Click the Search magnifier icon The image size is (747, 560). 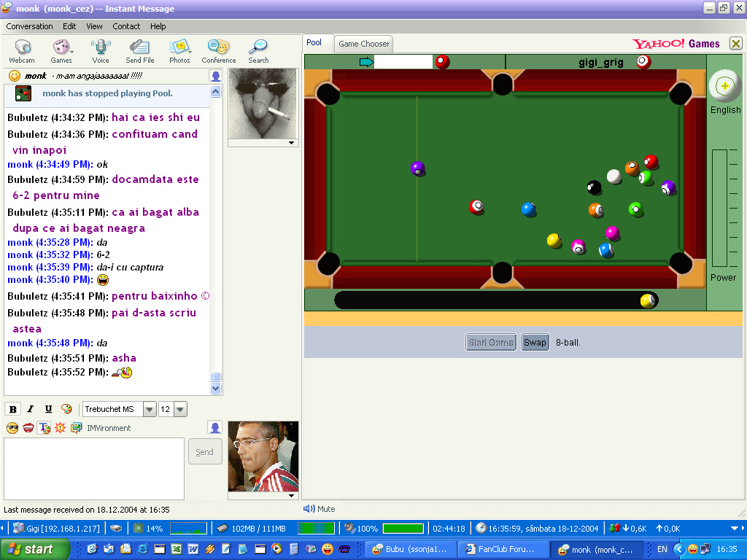(x=258, y=51)
